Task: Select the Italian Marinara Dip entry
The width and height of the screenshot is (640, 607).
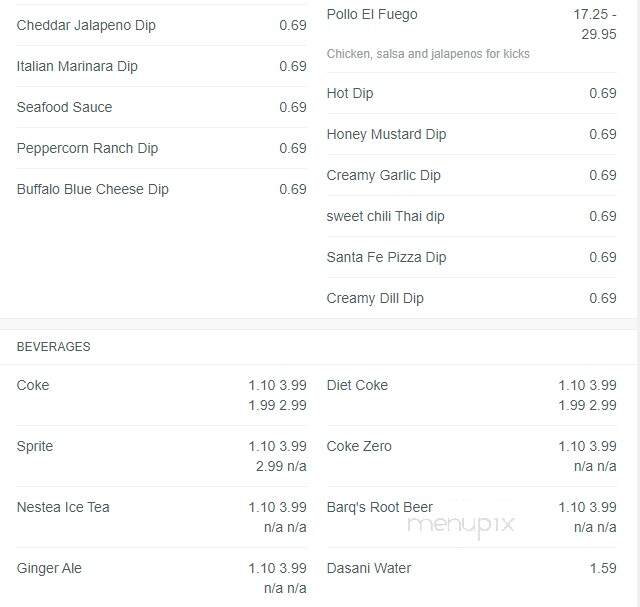Action: tap(77, 66)
